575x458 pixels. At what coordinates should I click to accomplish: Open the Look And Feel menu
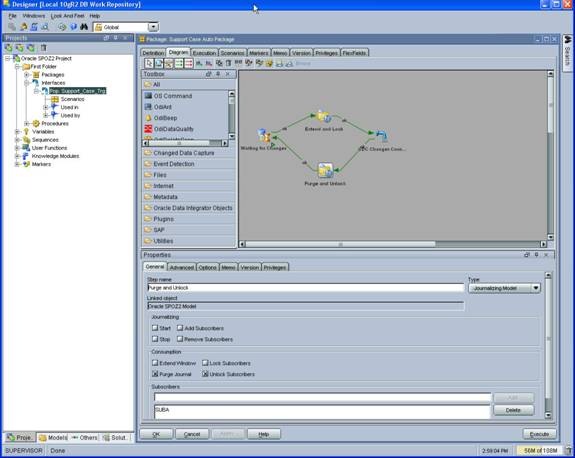67,16
